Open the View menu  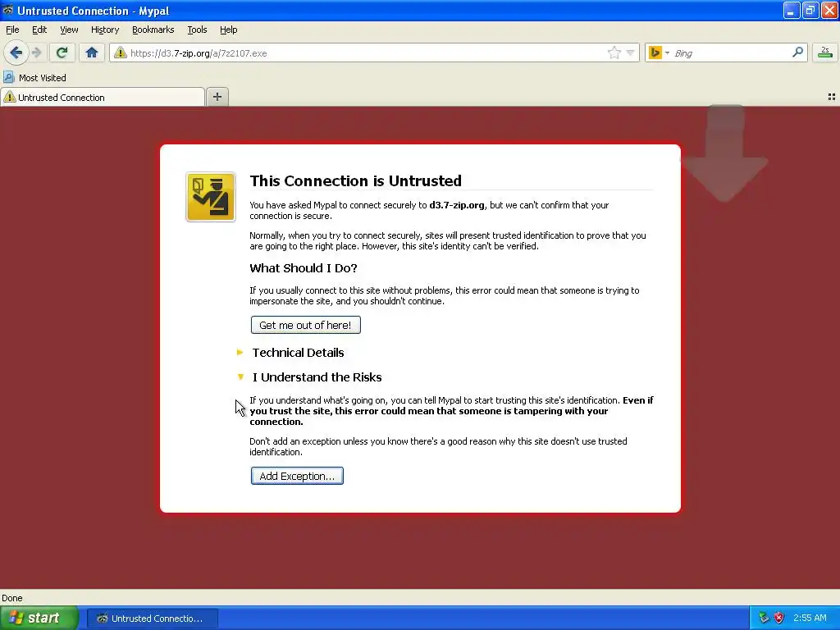coord(69,30)
